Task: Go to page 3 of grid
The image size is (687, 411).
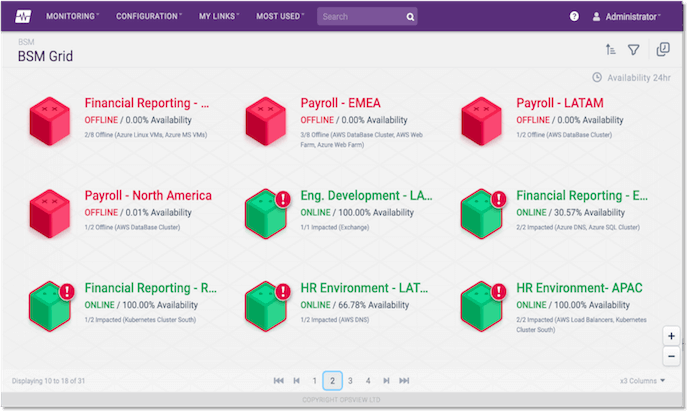Action: (x=351, y=381)
